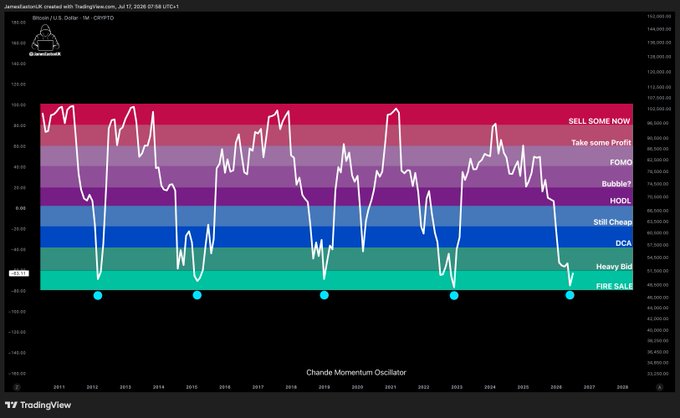The image size is (680, 418).
Task: Click the -100.00 value on the left axis
Action: tap(18, 312)
